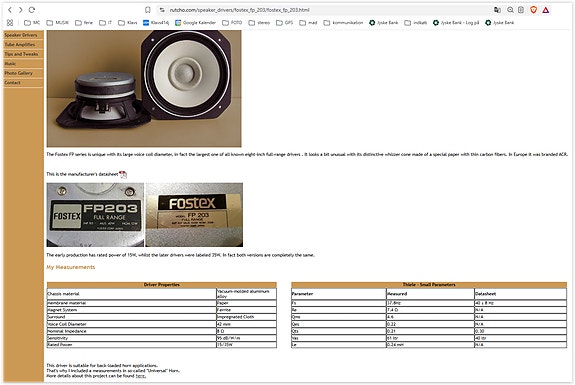Image resolution: width=575 pixels, height=385 pixels.
Task: Open the Google Kalender bookmark
Action: (x=195, y=23)
